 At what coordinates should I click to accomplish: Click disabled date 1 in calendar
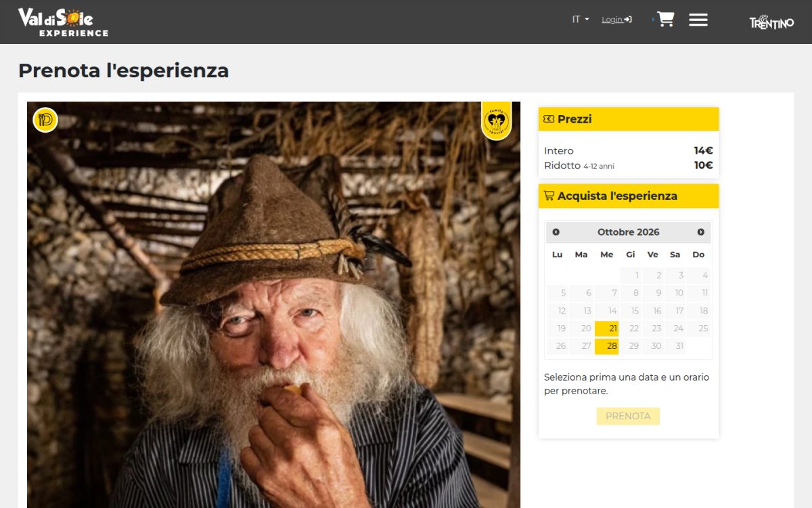click(x=631, y=276)
